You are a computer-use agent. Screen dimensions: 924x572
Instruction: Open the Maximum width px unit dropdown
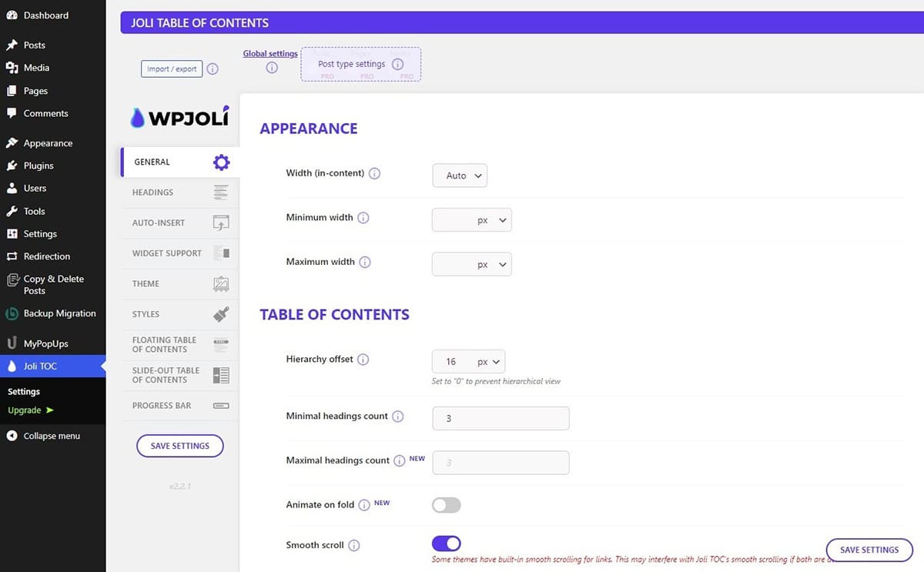[x=491, y=265]
